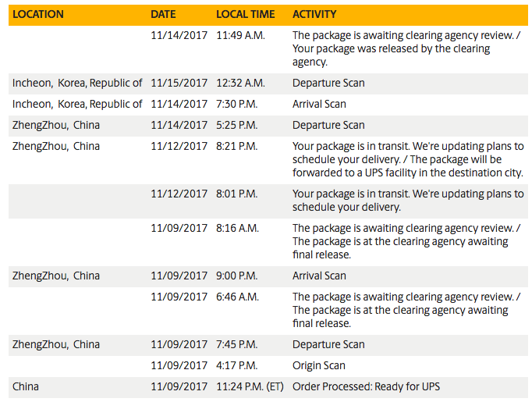
Task: Select Incheon Arrival Scan at 7:30 P.M.
Action: (268, 105)
